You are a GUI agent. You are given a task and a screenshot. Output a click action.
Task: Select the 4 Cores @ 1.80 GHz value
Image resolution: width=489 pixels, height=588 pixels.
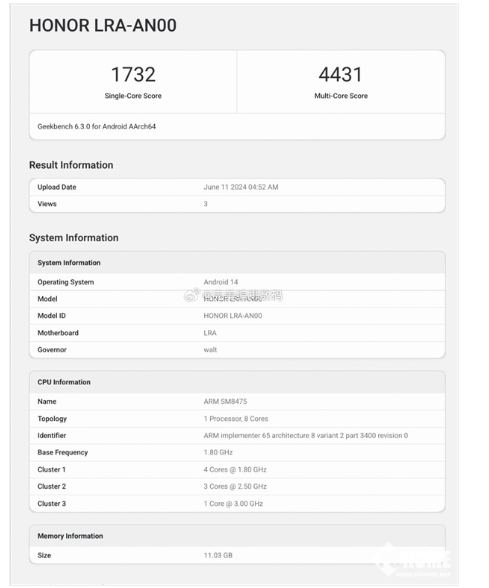tap(235, 470)
